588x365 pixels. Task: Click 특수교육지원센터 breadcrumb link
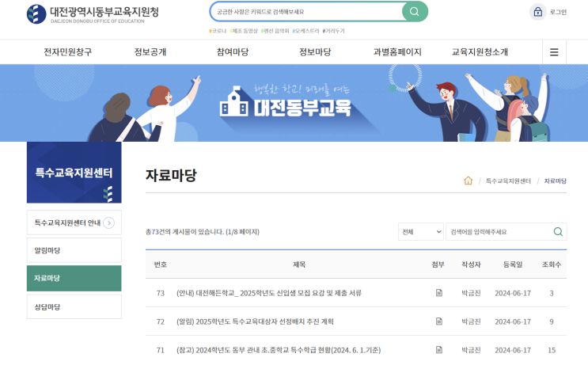[x=508, y=181]
